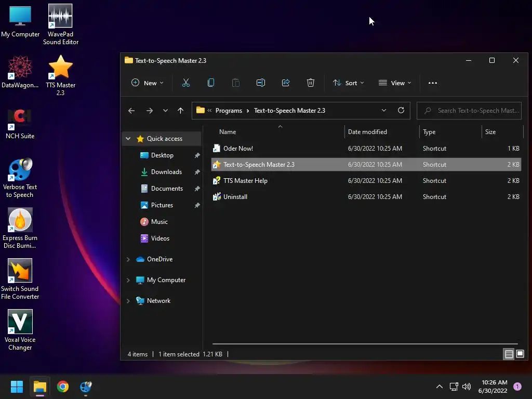Screen dimensions: 532x399
Task: Expand the Network tree node
Action: (x=128, y=301)
